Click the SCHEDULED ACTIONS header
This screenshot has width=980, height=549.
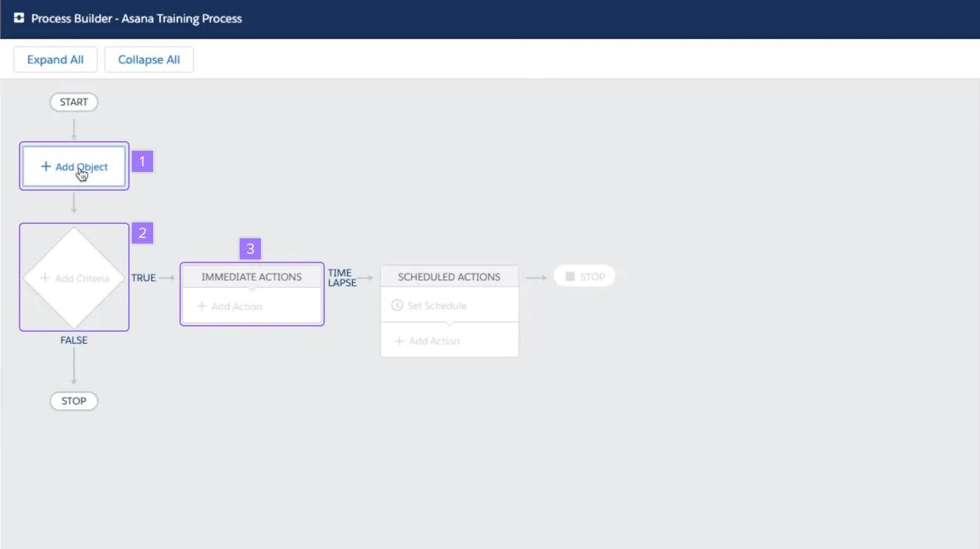click(449, 276)
